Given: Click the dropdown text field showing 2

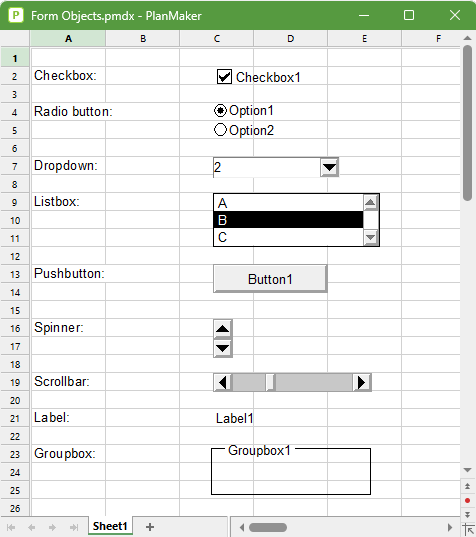Looking at the screenshot, I should tap(267, 167).
